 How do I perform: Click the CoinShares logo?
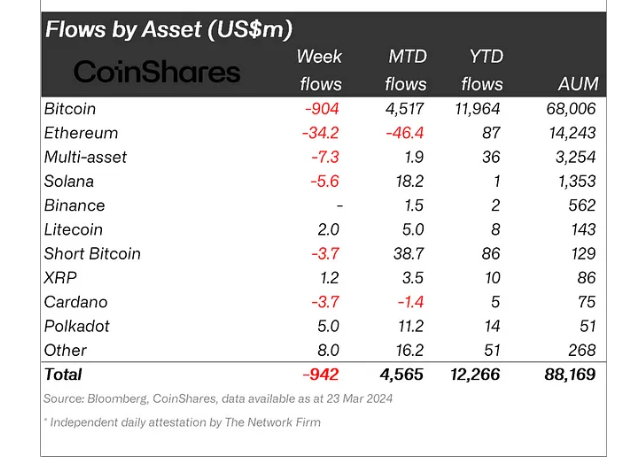coord(158,72)
